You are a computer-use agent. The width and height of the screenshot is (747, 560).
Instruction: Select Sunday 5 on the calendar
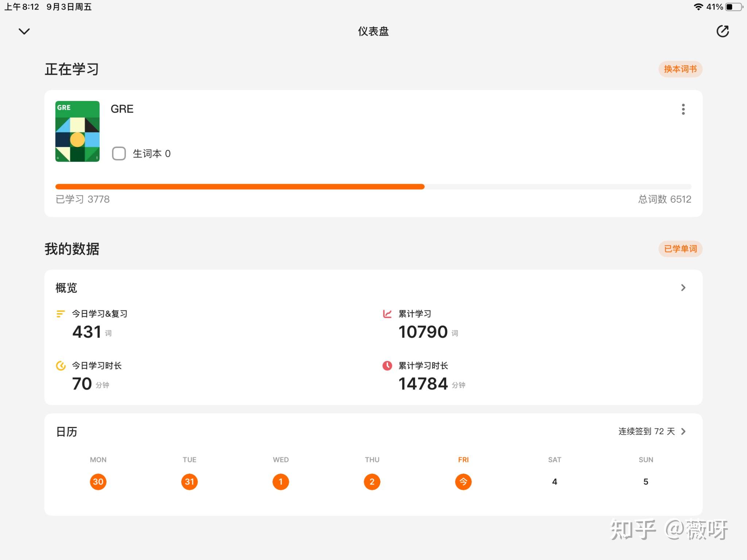[646, 482]
